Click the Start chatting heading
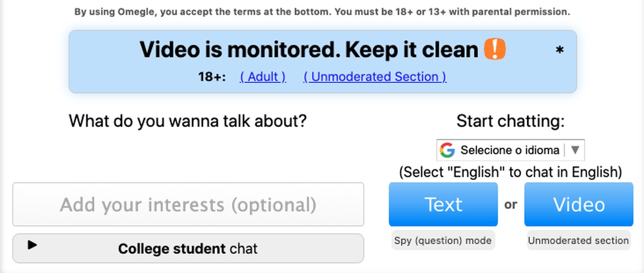Screen dimensions: 644x273 coord(510,121)
